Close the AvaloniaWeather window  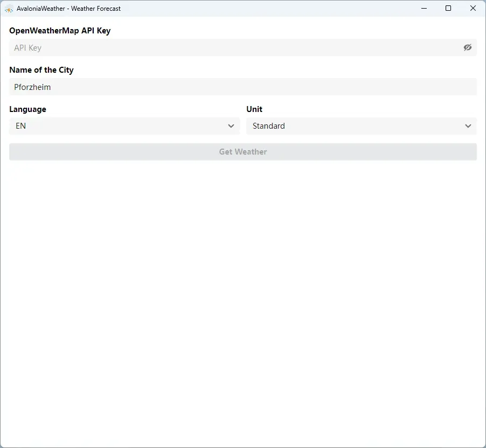473,9
